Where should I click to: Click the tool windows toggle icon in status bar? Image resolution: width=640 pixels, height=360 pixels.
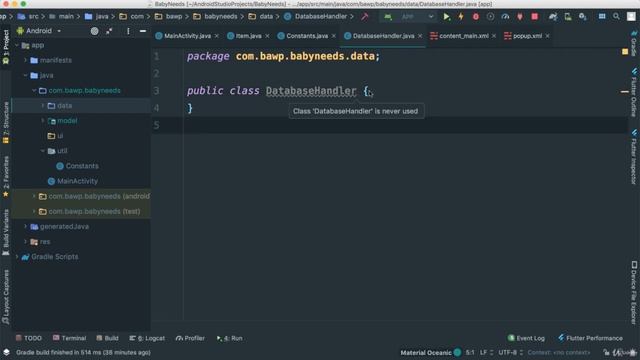(x=6, y=352)
